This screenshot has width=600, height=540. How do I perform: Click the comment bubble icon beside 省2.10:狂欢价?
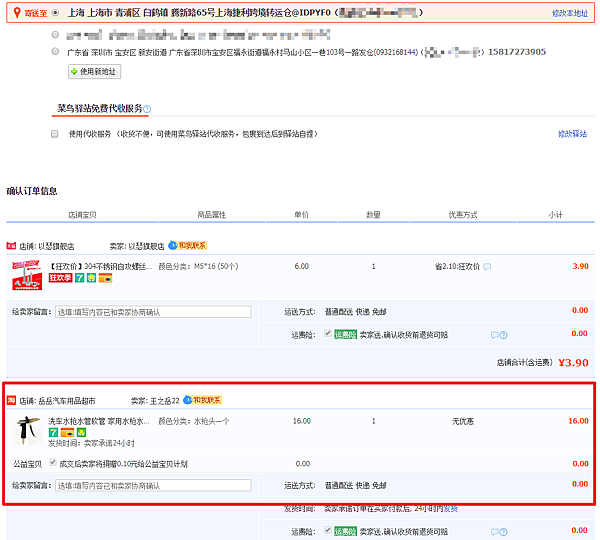pos(487,266)
